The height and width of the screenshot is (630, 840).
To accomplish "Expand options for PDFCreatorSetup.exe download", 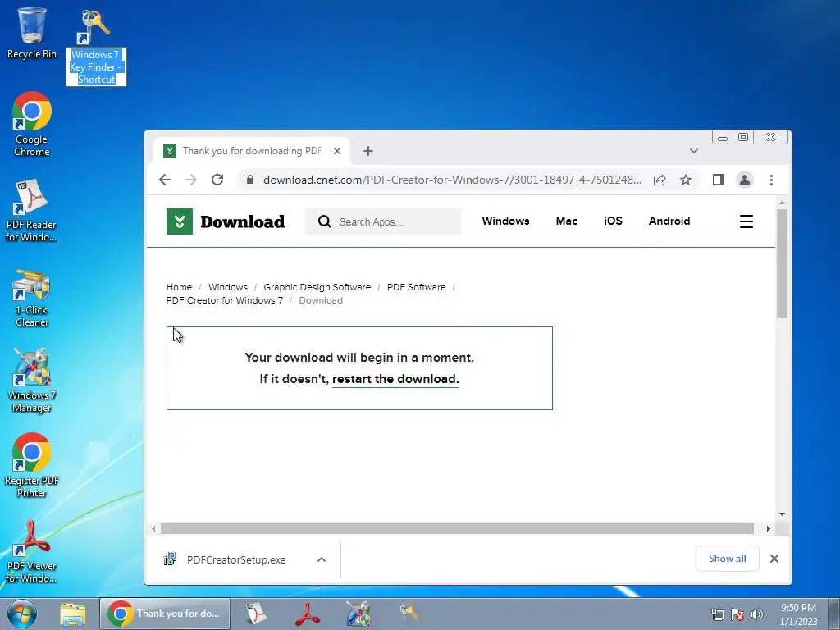I will click(x=322, y=559).
